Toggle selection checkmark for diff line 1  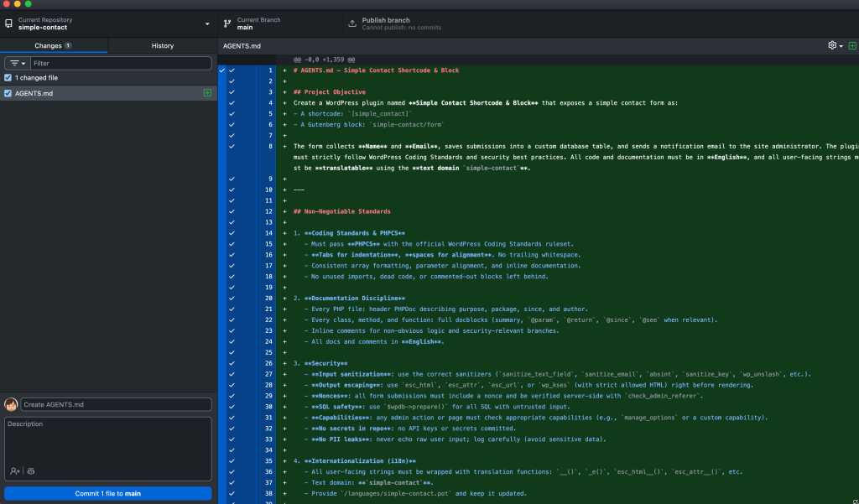point(232,70)
